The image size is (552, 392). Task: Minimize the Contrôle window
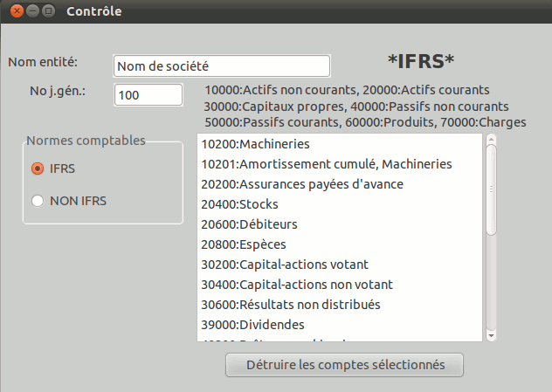(33, 11)
